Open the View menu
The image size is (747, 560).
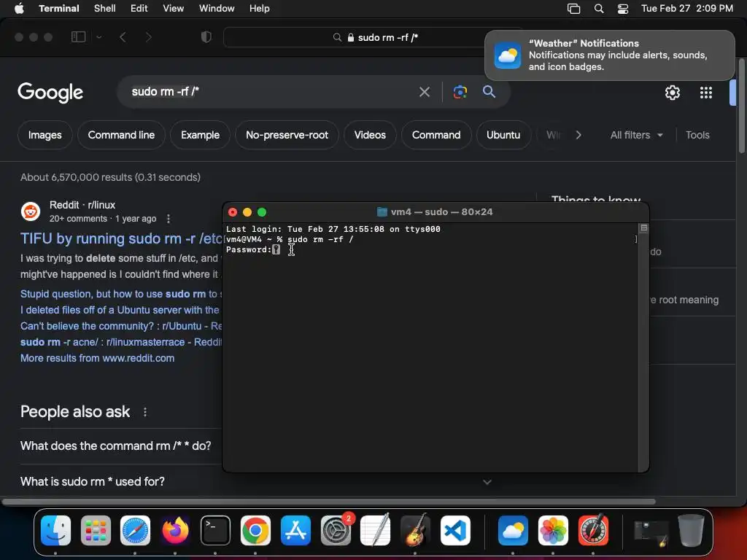pos(174,8)
